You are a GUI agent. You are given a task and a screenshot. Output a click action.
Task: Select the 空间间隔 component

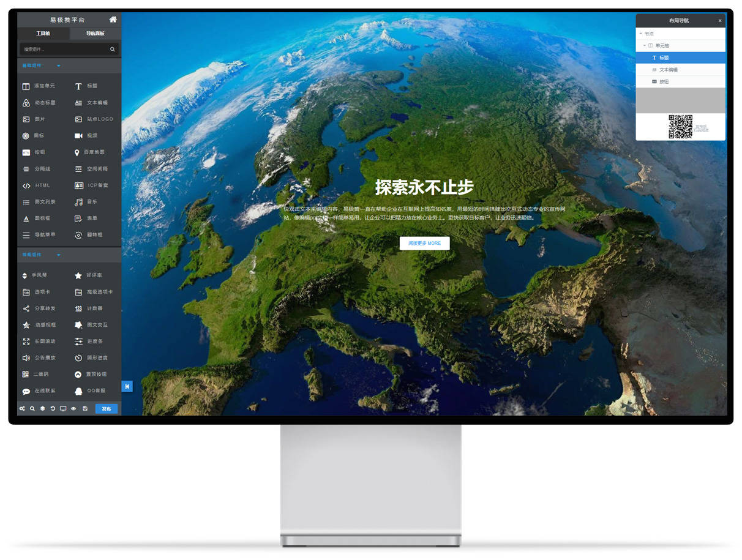pyautogui.click(x=91, y=169)
